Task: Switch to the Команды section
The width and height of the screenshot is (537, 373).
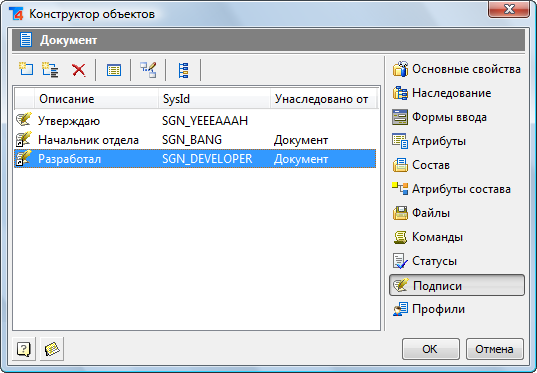Action: [x=428, y=237]
